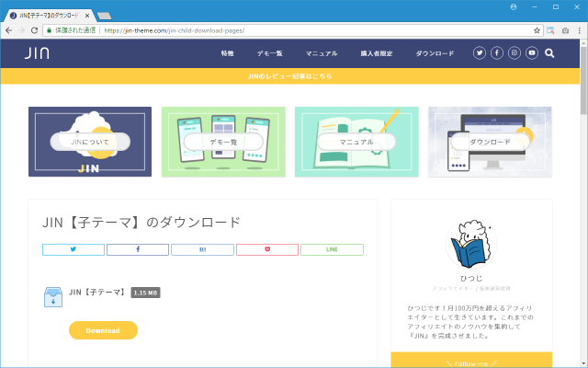Open the Chrome three-dot menu
Screen dimensions: 588x368
click(x=579, y=29)
